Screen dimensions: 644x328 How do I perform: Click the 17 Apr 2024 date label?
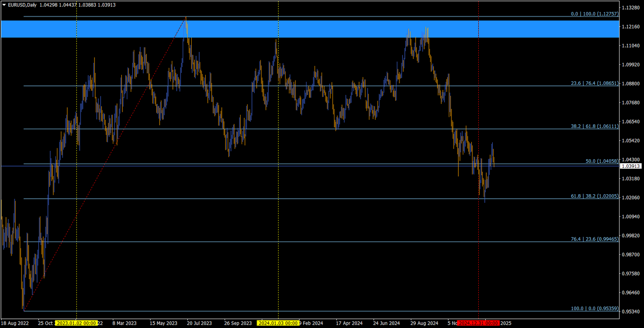point(349,323)
